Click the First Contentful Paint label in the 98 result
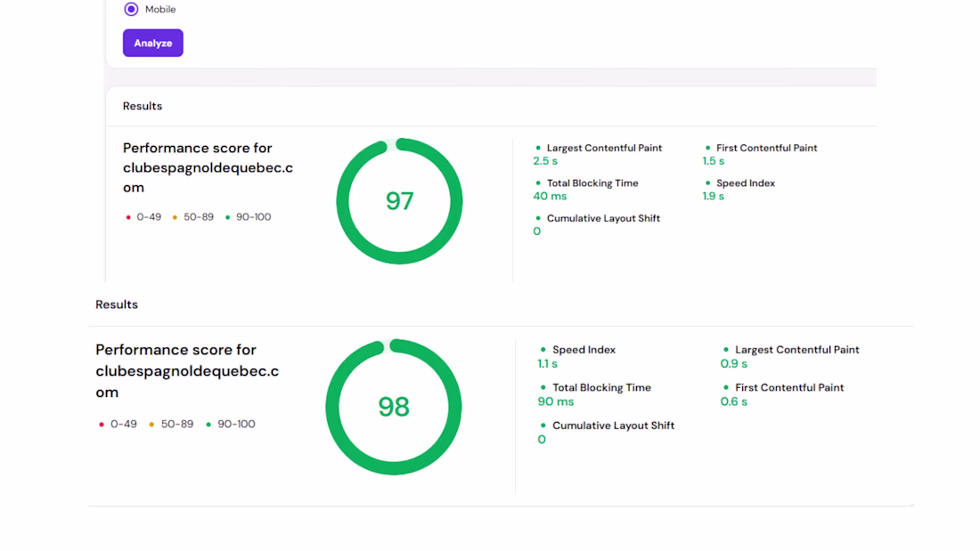 click(x=789, y=387)
